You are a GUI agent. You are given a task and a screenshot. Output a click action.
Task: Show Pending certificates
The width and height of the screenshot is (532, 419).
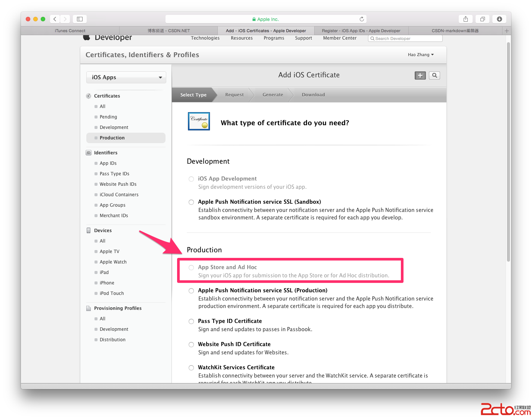[108, 117]
